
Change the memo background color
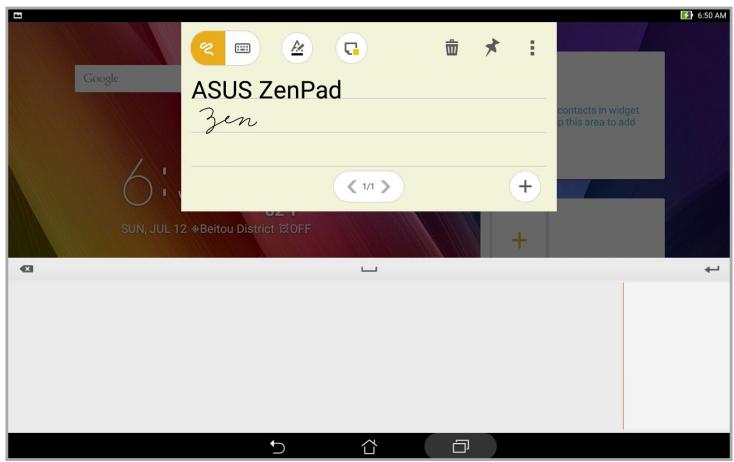tap(351, 48)
